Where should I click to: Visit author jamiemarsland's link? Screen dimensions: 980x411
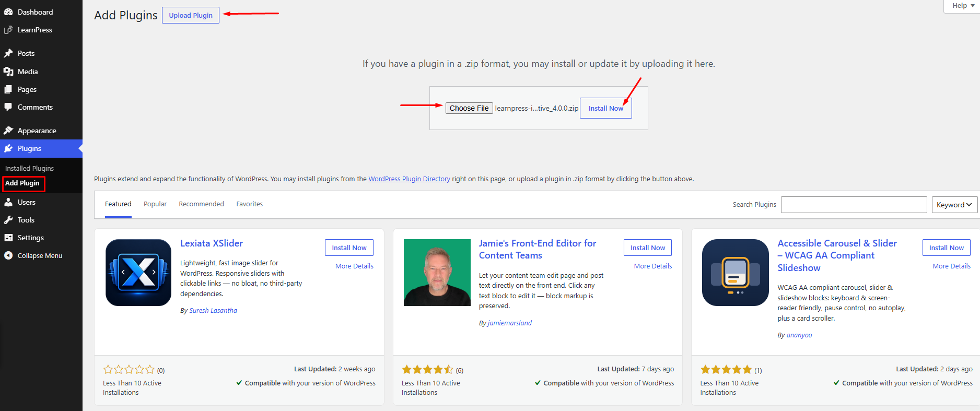coord(509,323)
